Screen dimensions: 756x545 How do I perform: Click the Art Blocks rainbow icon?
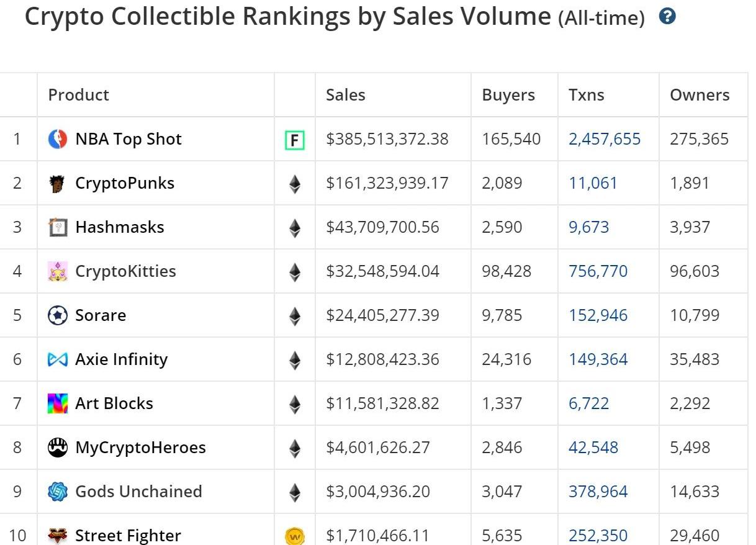tap(57, 403)
